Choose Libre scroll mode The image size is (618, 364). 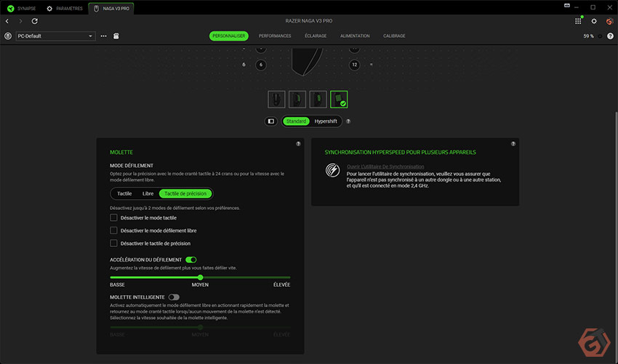(148, 193)
